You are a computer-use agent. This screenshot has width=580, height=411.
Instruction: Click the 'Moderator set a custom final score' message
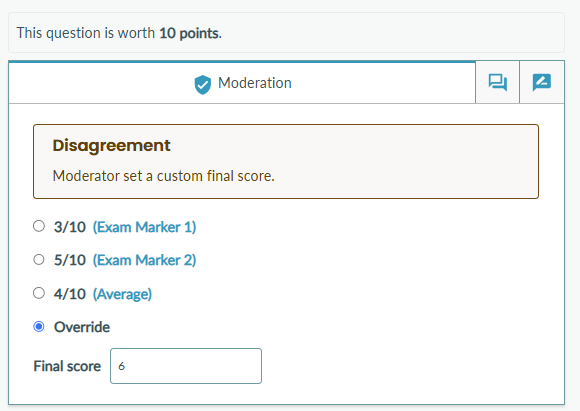pyautogui.click(x=163, y=176)
